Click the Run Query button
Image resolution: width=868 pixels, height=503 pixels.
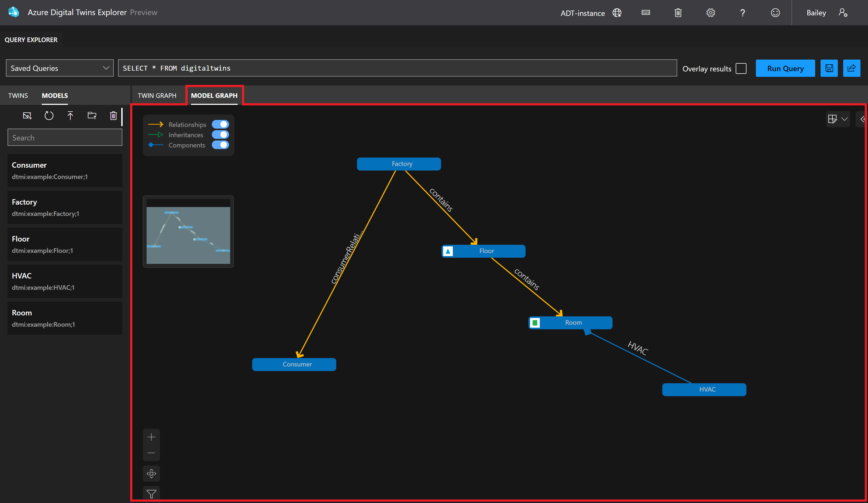pos(785,68)
